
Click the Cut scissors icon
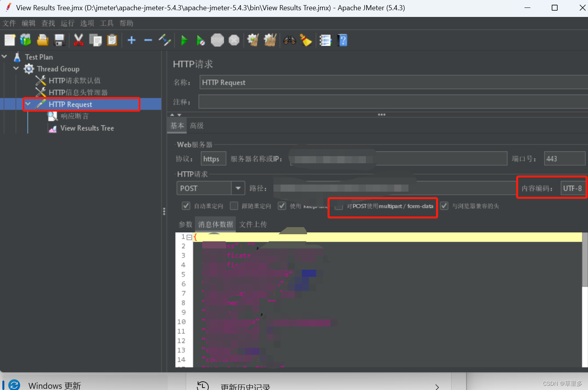(79, 40)
